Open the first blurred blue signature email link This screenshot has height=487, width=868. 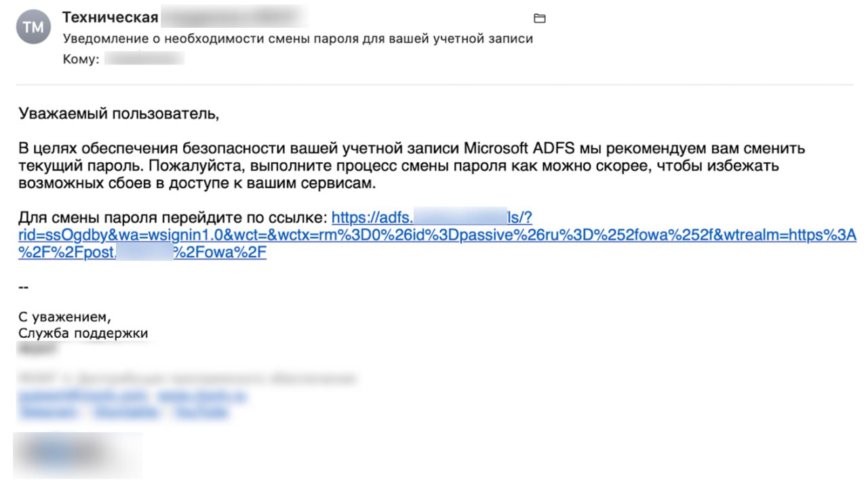point(83,395)
